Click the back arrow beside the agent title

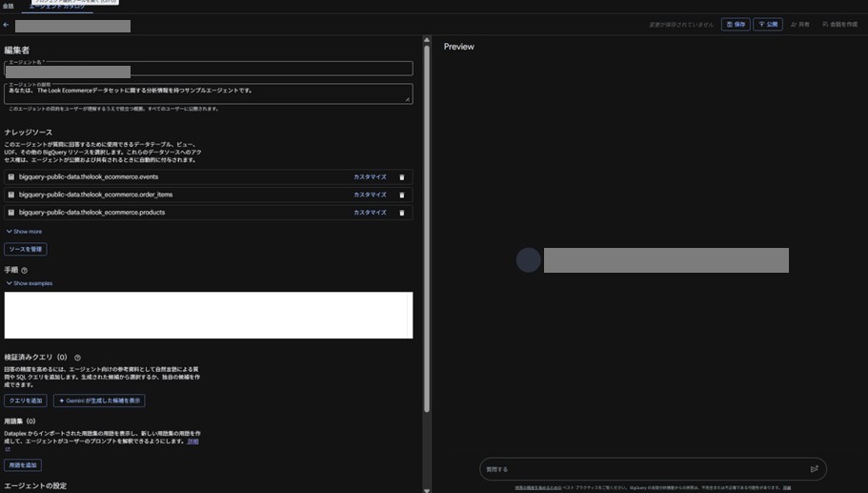pos(7,25)
